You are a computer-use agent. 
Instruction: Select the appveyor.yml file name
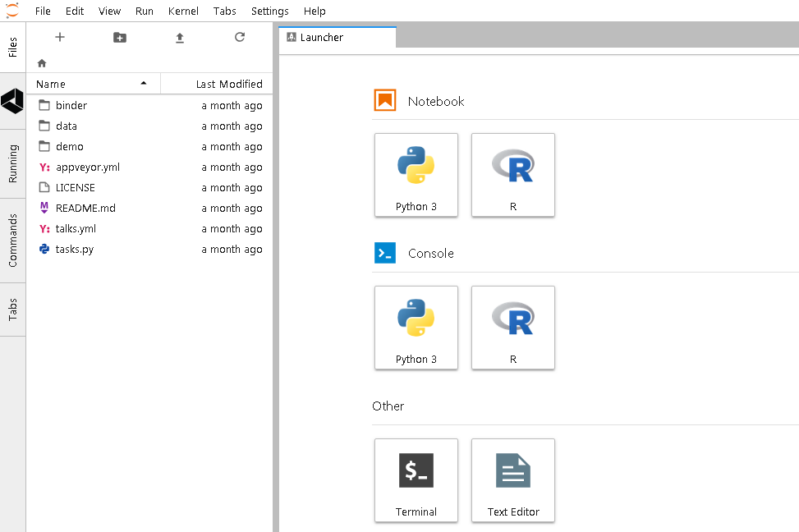[x=88, y=167]
